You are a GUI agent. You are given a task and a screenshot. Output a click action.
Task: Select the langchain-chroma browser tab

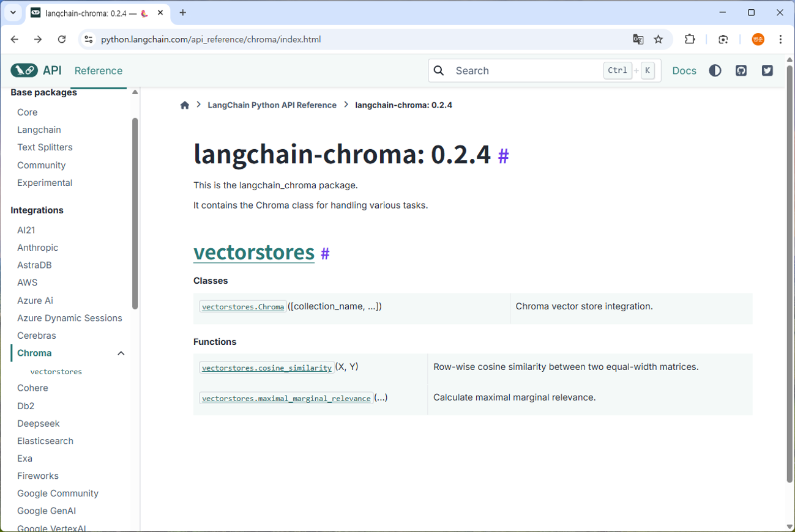coord(97,13)
